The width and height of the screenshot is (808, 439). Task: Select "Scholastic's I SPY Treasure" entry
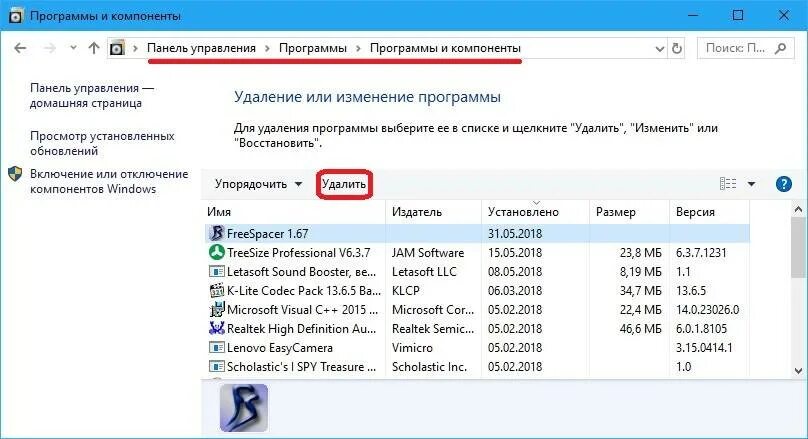coord(301,367)
